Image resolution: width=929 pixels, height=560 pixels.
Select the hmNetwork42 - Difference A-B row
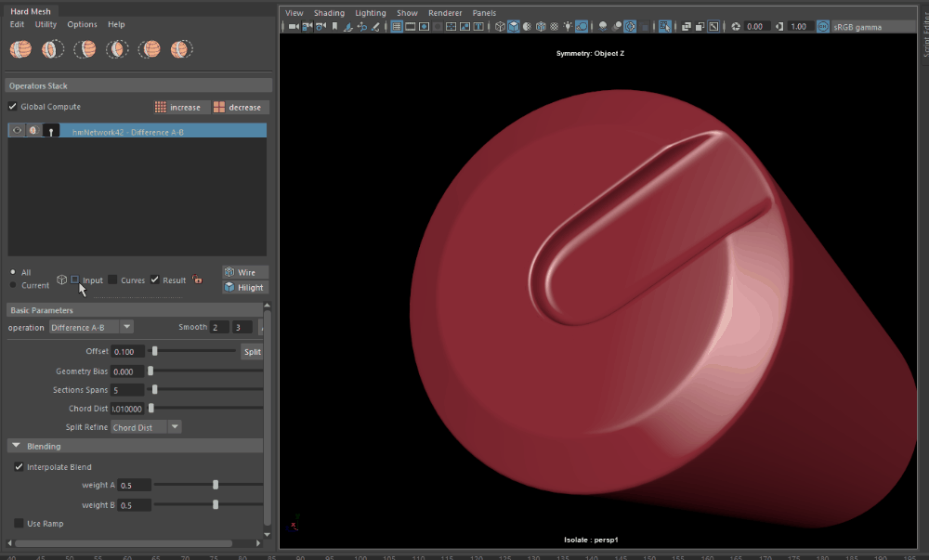[137, 132]
